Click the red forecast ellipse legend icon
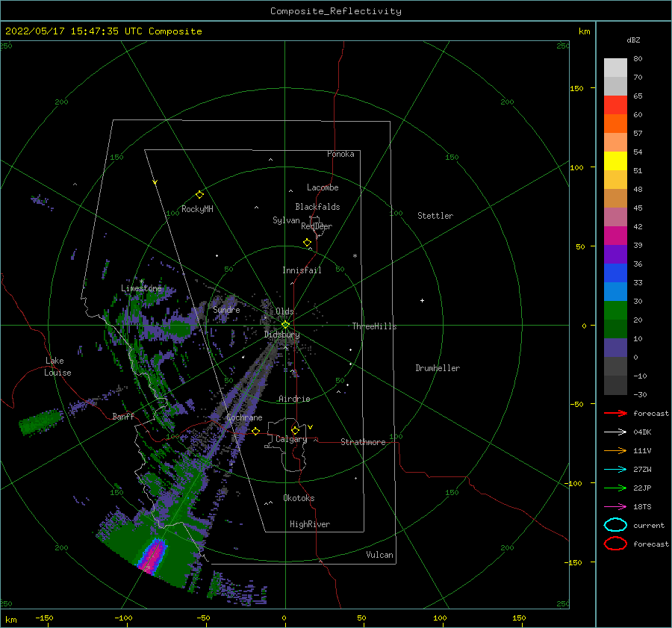The width and height of the screenshot is (672, 628). [x=615, y=544]
